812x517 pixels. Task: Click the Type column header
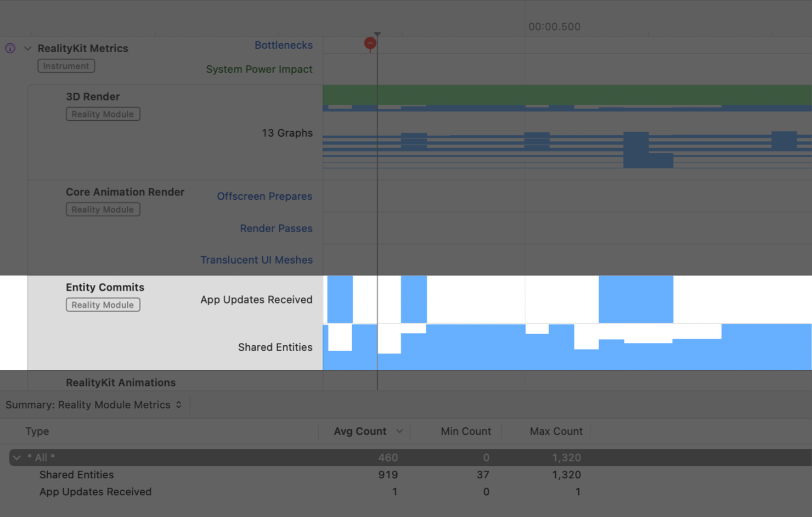[37, 431]
